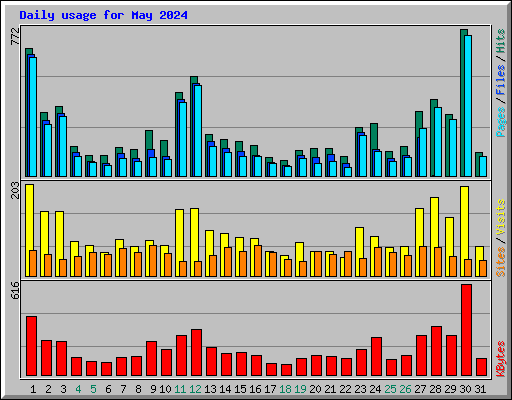Click the cyan Pages bar for day 30
The image size is (512, 400).
468,106
